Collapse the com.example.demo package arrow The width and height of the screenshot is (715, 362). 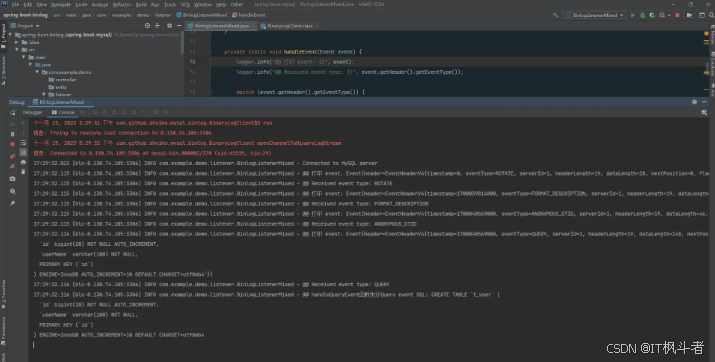(x=37, y=72)
